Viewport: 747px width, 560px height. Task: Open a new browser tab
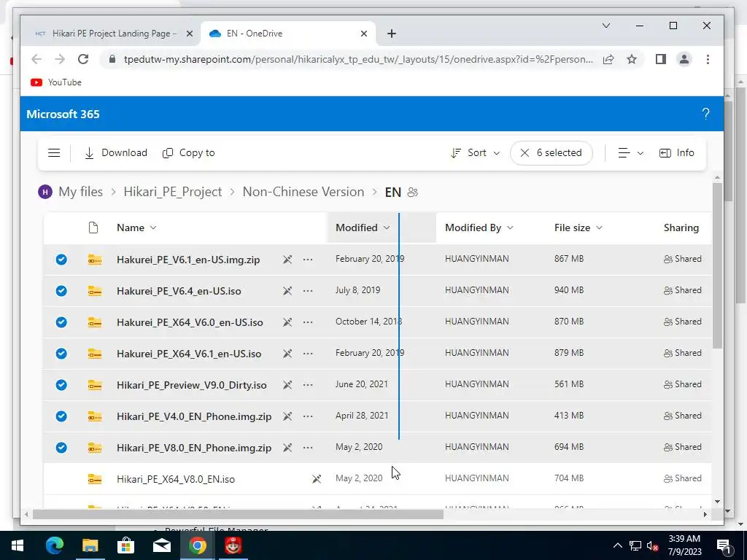click(x=392, y=34)
